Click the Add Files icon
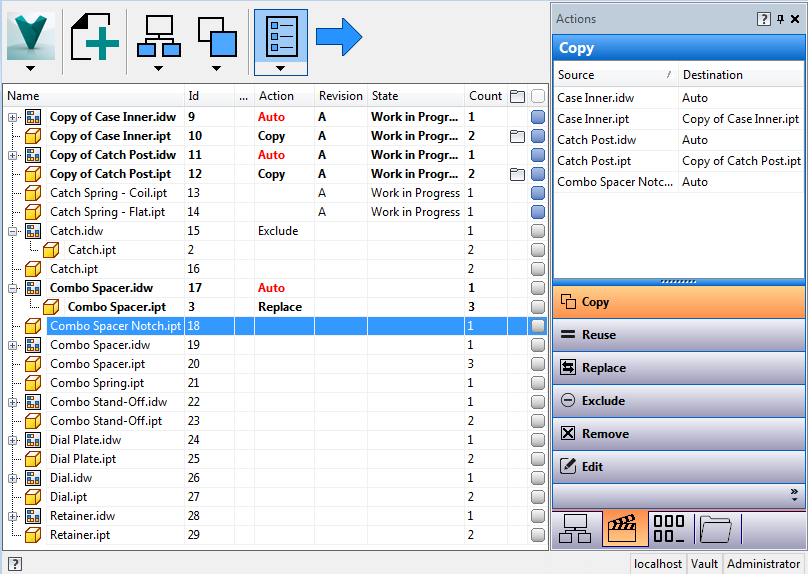Viewport: 808px width, 574px height. coord(95,36)
